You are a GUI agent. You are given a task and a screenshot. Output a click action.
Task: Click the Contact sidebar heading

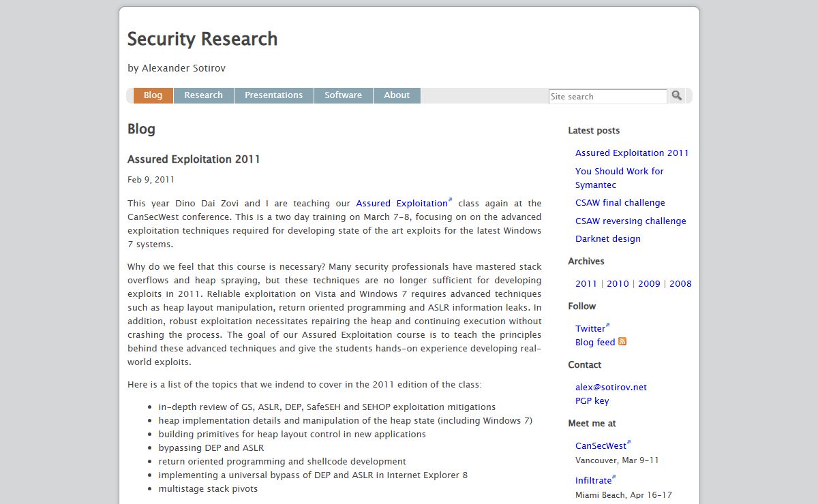pyautogui.click(x=585, y=365)
